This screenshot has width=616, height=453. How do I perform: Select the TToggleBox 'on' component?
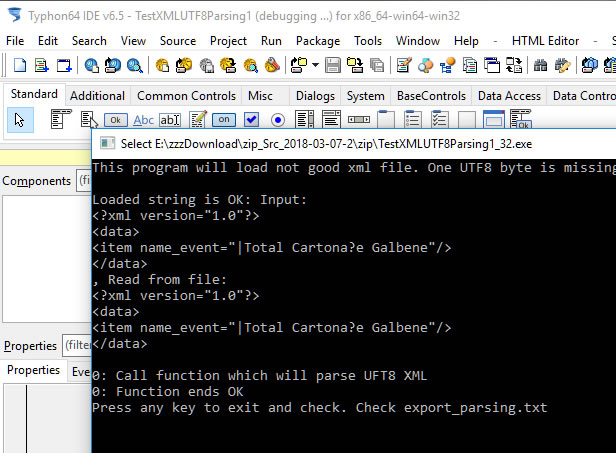point(224,119)
